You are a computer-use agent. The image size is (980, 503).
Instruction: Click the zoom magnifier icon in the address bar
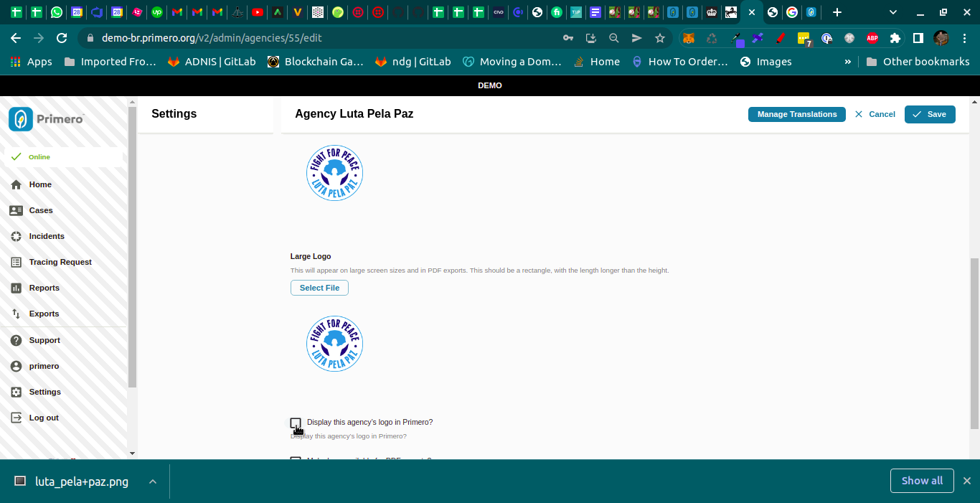614,38
